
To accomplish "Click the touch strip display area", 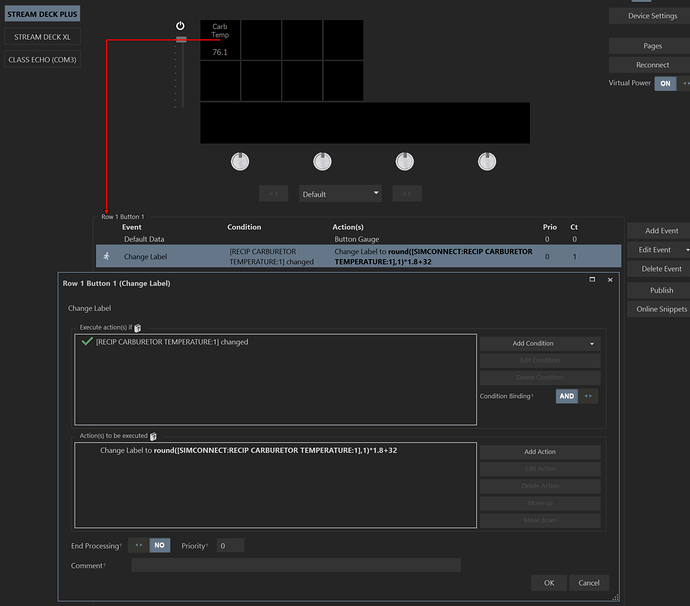I will 365,123.
